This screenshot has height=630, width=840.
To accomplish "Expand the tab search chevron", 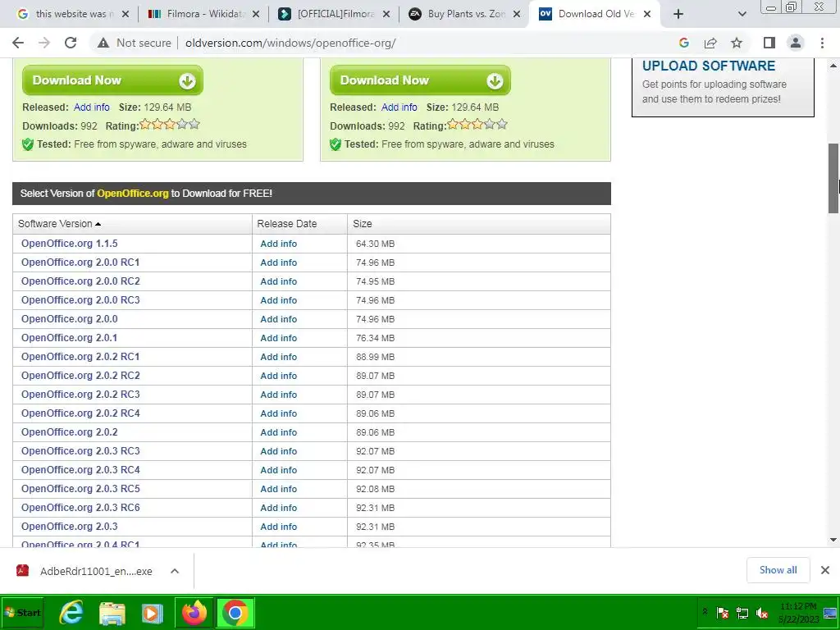I will 742,14.
